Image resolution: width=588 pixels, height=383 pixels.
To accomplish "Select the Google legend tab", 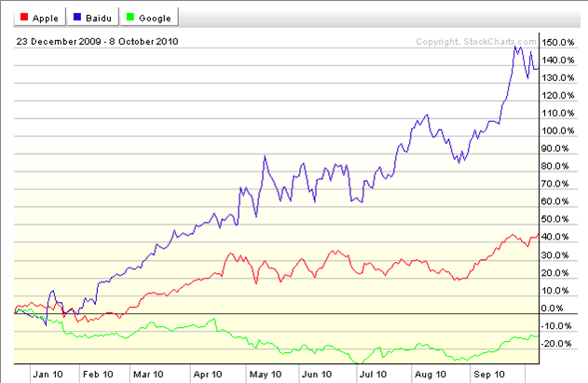I will [x=149, y=18].
